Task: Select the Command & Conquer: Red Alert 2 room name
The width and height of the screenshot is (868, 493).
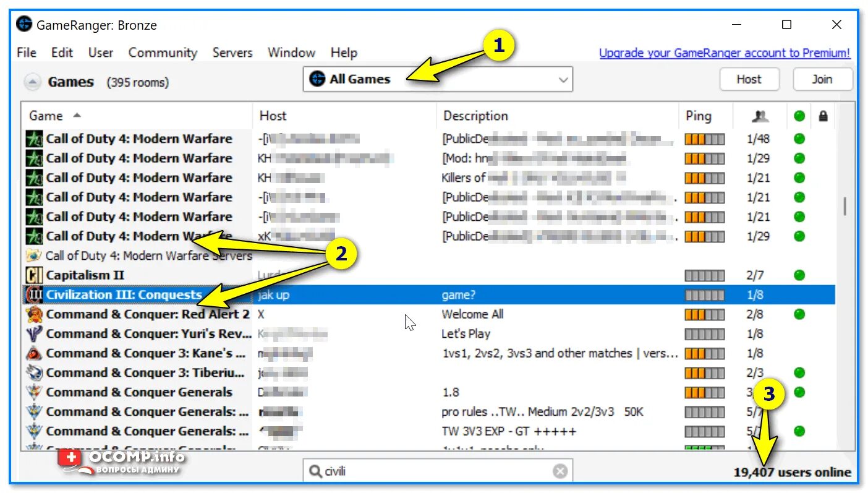Action: [148, 314]
